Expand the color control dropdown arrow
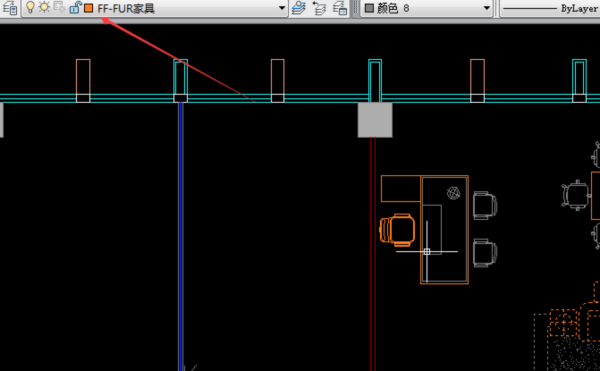600x371 pixels. point(487,8)
